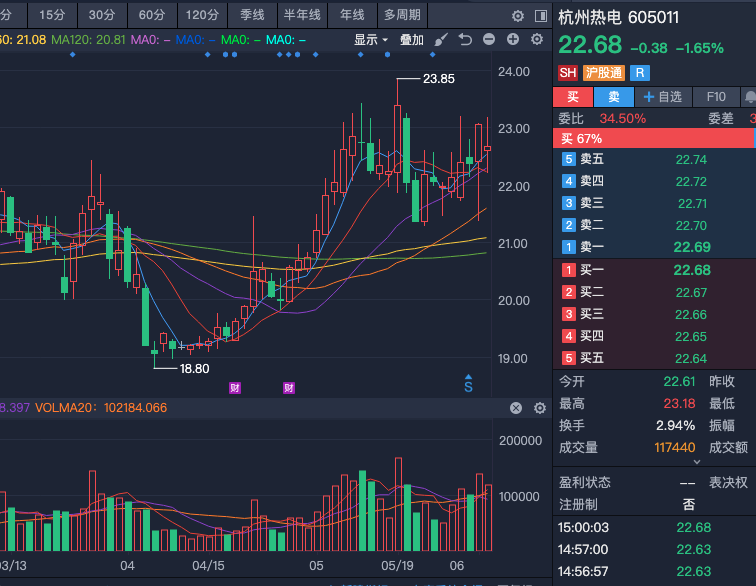Image resolution: width=756 pixels, height=586 pixels.
Task: Click 最高 value 23.18
Action: [x=679, y=403]
